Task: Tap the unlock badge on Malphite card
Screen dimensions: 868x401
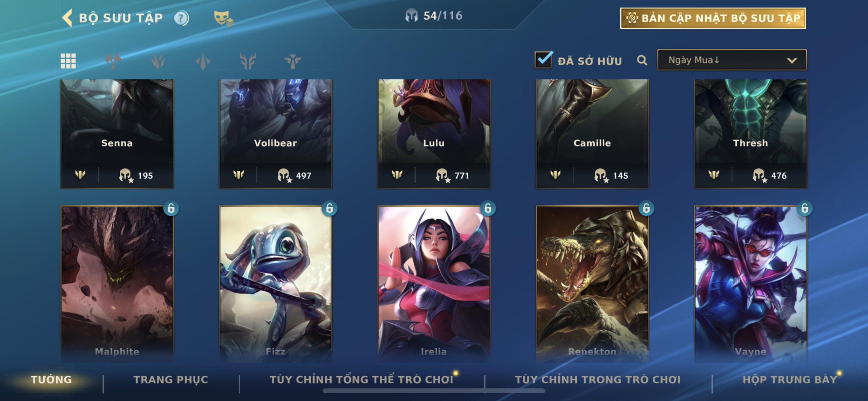Action: [x=171, y=208]
